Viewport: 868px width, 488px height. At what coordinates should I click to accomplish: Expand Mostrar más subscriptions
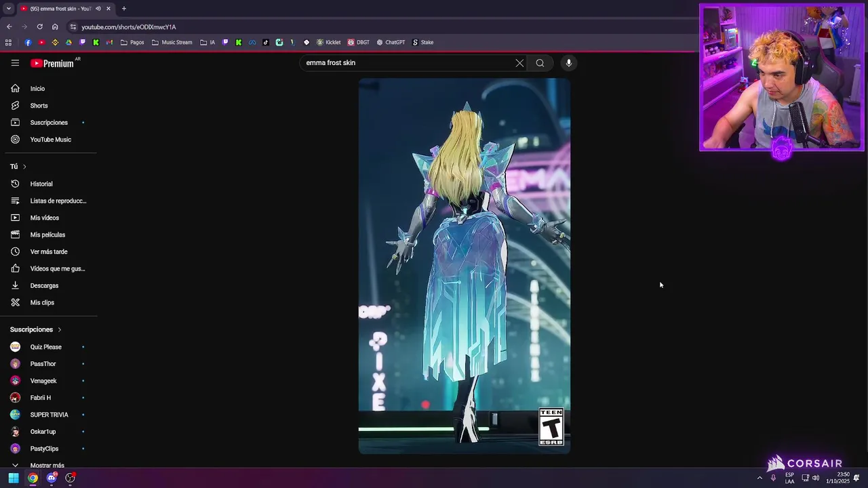point(47,465)
